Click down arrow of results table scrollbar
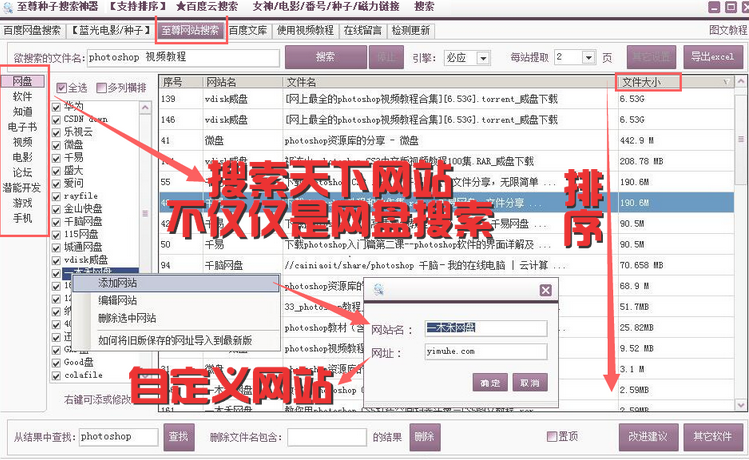This screenshot has height=460, width=749. (741, 405)
